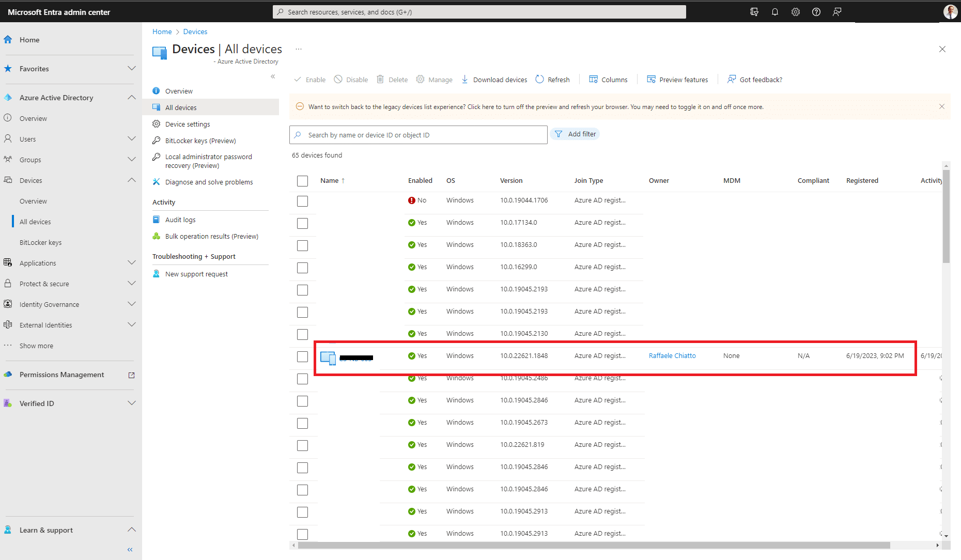Screen dimensions: 961x560
Task: Click the External Identities icon
Action: pyautogui.click(x=8, y=324)
